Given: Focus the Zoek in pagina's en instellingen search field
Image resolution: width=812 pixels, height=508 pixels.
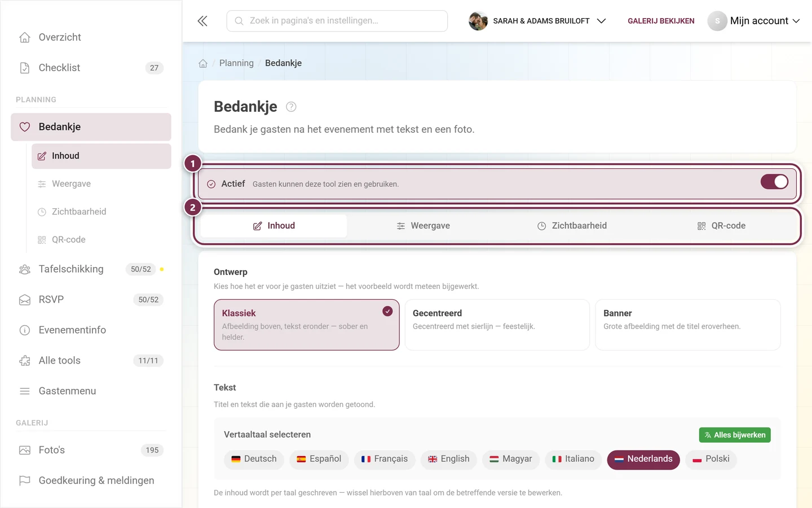Looking at the screenshot, I should pyautogui.click(x=337, y=21).
